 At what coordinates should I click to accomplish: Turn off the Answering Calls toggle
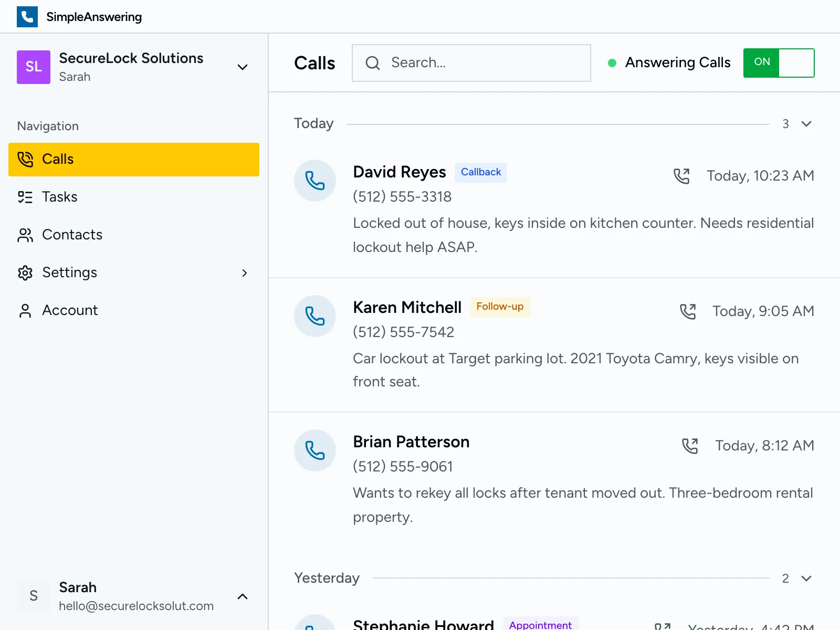(779, 62)
